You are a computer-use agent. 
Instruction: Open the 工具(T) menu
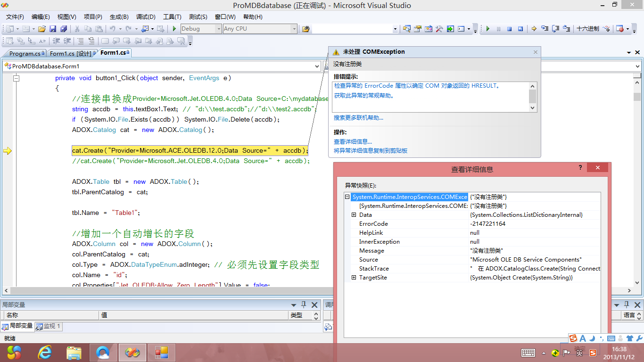(172, 17)
